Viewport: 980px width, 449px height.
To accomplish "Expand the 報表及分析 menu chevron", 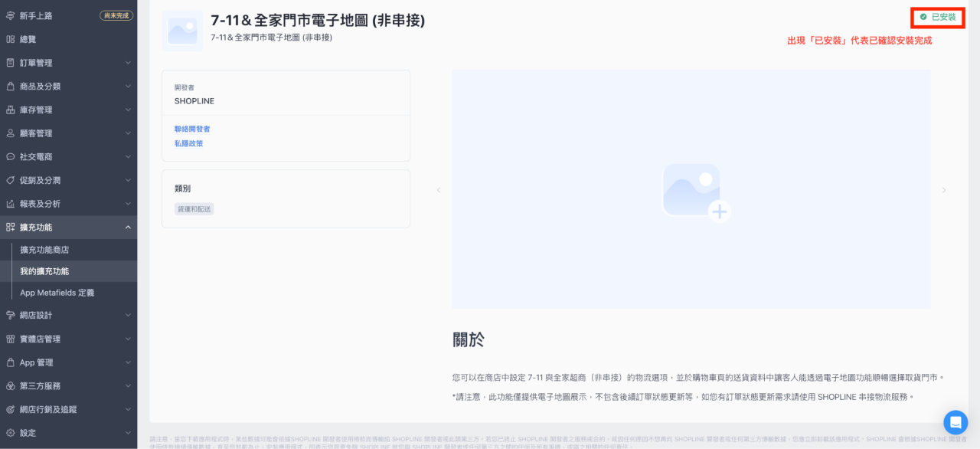I will click(x=128, y=204).
